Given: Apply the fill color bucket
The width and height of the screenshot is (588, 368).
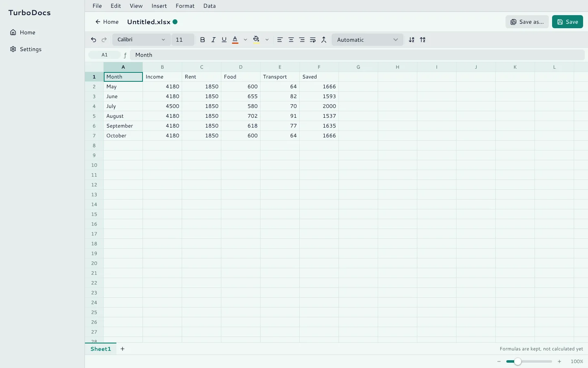Looking at the screenshot, I should [256, 40].
